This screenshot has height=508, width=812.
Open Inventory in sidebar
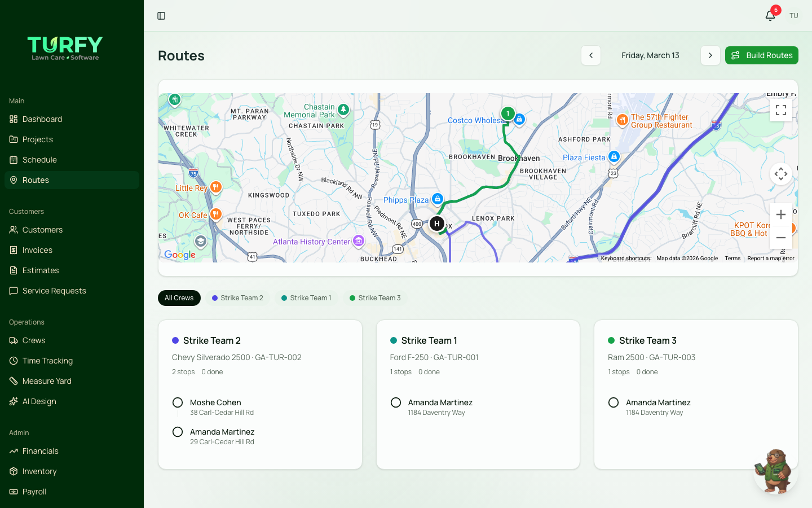(x=72, y=471)
